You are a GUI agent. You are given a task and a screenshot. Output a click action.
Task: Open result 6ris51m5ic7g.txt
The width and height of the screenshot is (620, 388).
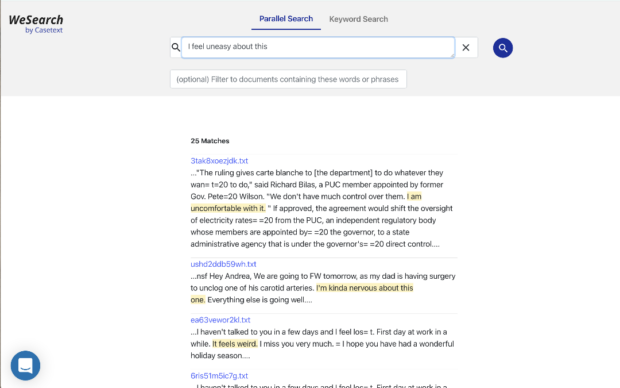[219, 375]
